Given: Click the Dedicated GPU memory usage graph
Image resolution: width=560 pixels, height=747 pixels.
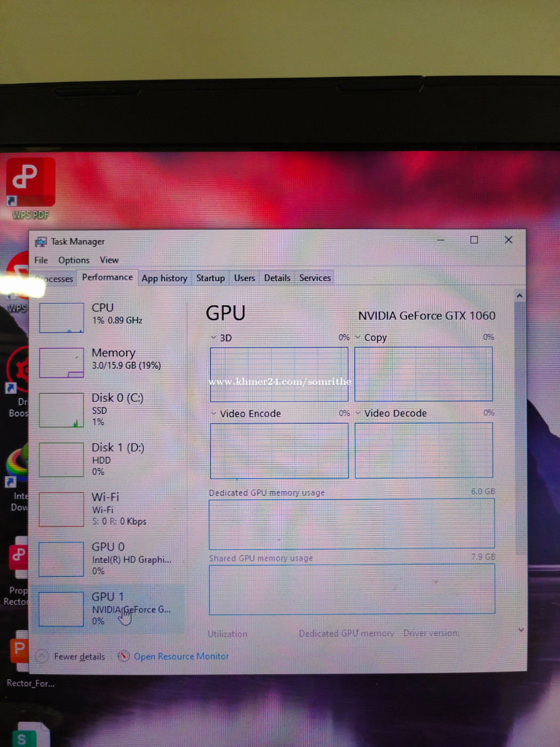Looking at the screenshot, I should [352, 524].
